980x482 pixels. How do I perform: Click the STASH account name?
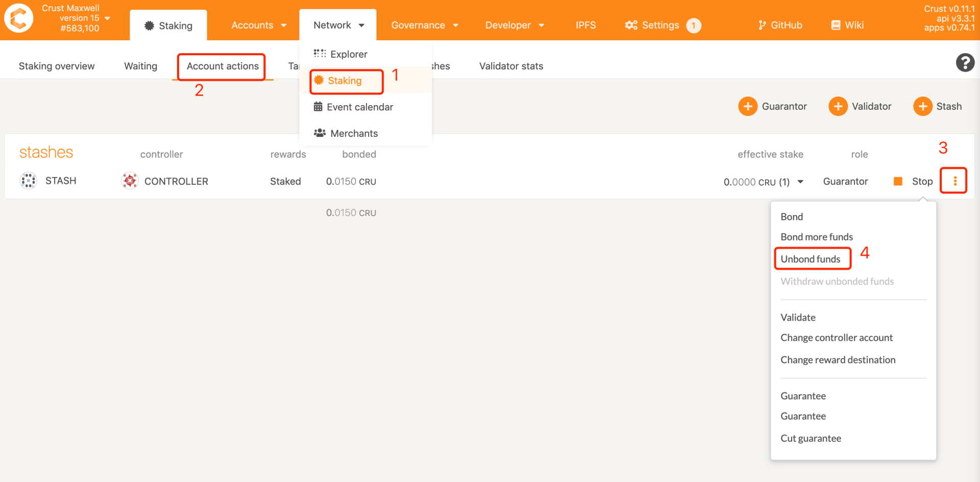(61, 181)
